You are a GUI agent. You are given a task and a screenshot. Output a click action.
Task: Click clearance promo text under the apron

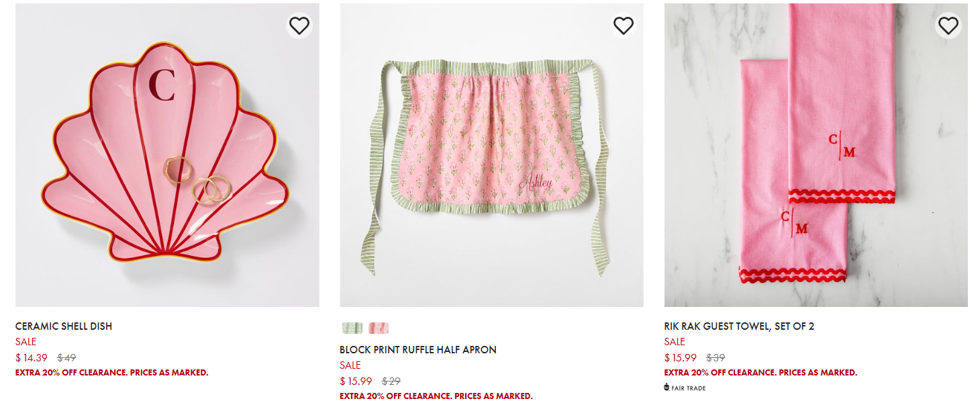(436, 396)
